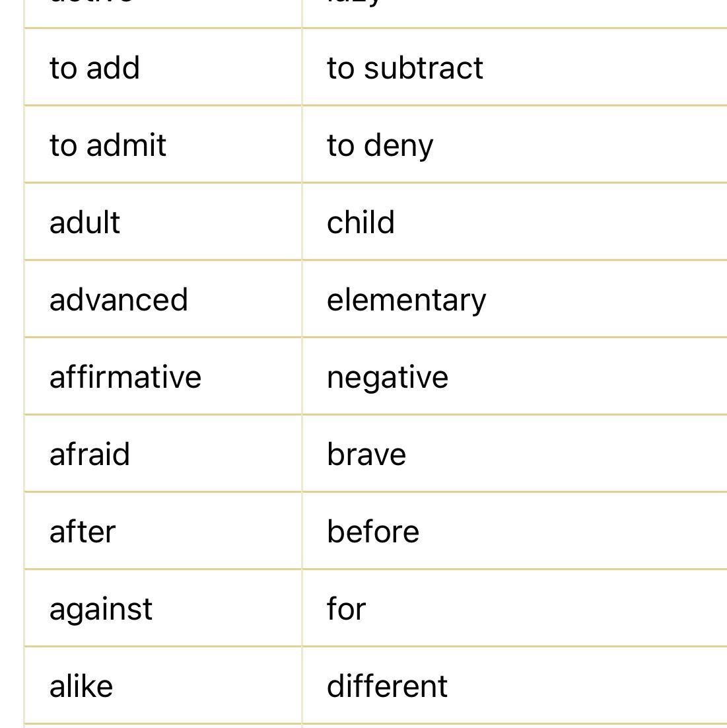
Task: Click the word "affirmative"
Action: (x=125, y=377)
